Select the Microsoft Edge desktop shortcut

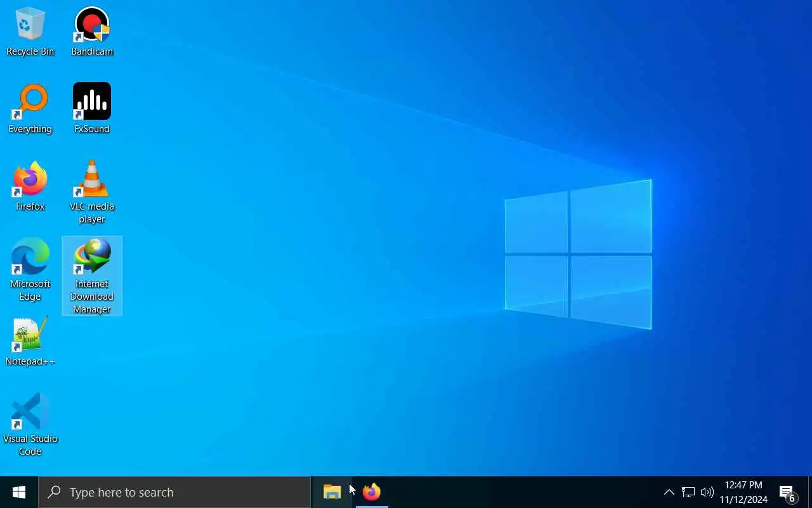coord(30,271)
